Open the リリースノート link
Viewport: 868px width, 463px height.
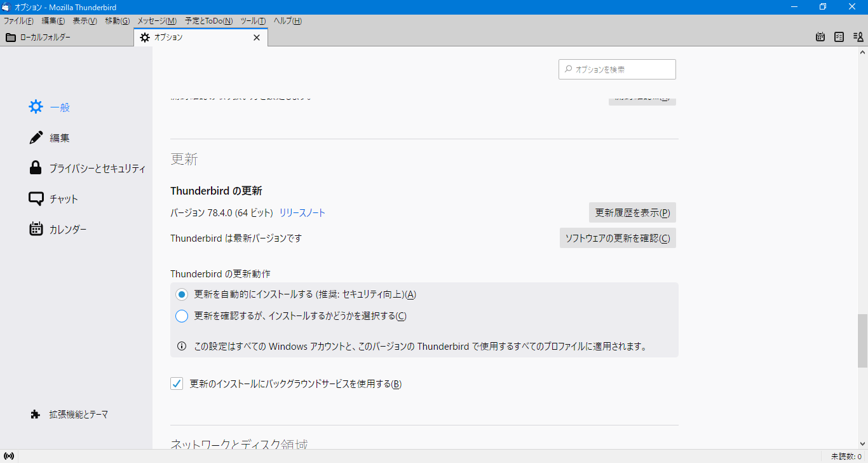pos(302,213)
